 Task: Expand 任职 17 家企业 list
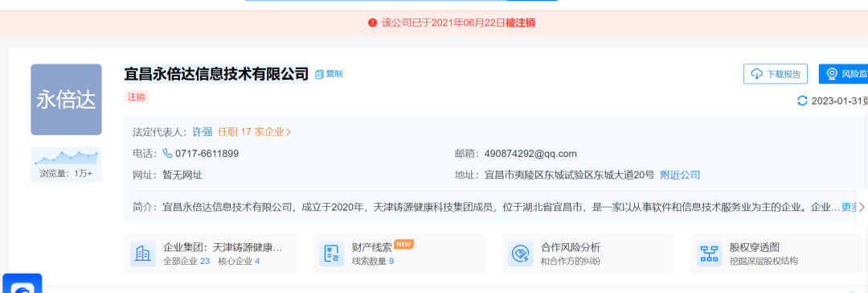tap(254, 132)
